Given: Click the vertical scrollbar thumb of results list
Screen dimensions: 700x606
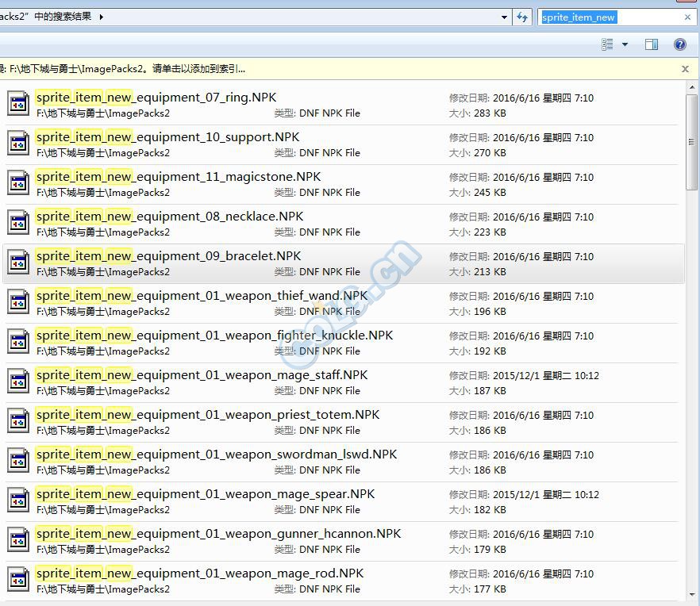Looking at the screenshot, I should (x=692, y=143).
